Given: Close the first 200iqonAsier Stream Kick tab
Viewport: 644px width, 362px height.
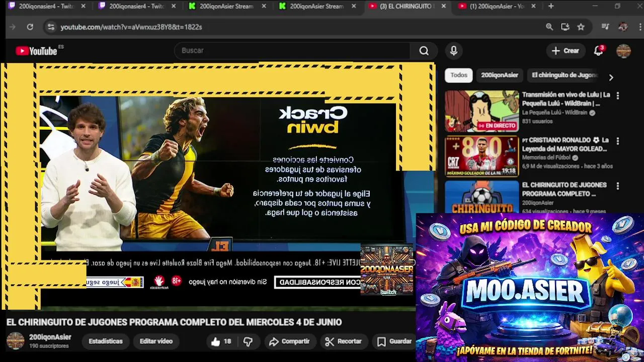Looking at the screenshot, I should tap(263, 6).
